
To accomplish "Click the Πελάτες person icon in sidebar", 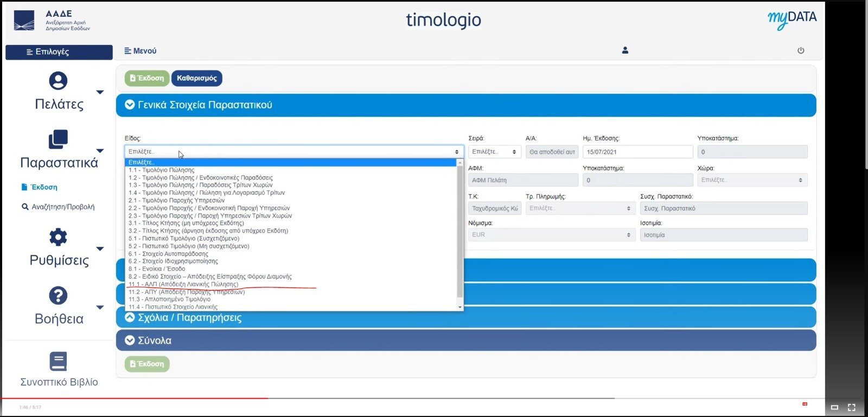I will pos(58,81).
